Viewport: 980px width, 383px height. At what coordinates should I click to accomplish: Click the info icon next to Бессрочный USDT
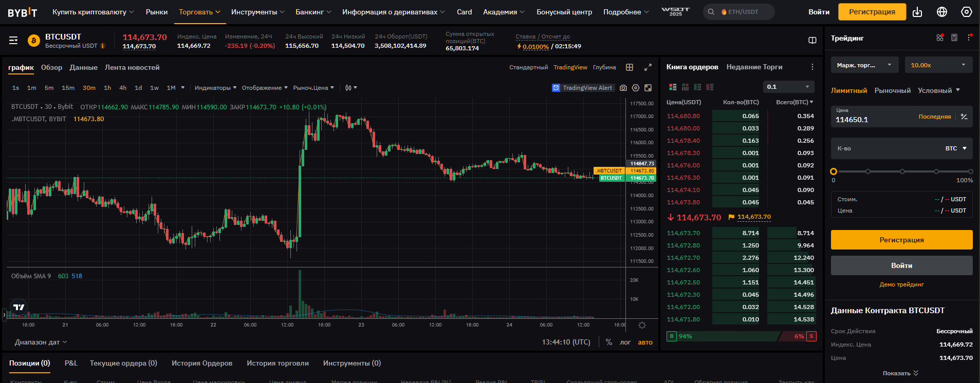click(103, 46)
